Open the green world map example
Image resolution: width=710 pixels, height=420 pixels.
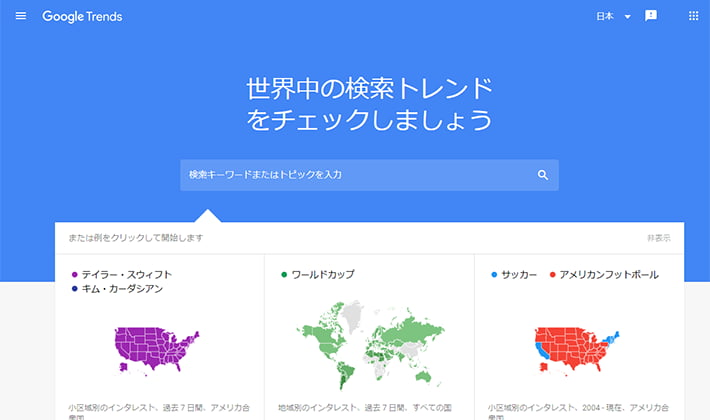370,345
